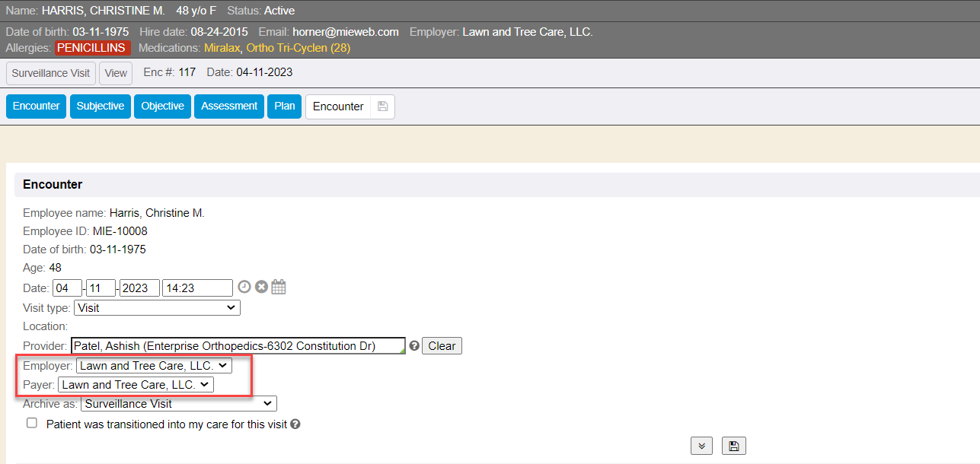Click the save icon on the Encounter tab
This screenshot has height=464, width=980.
click(382, 106)
